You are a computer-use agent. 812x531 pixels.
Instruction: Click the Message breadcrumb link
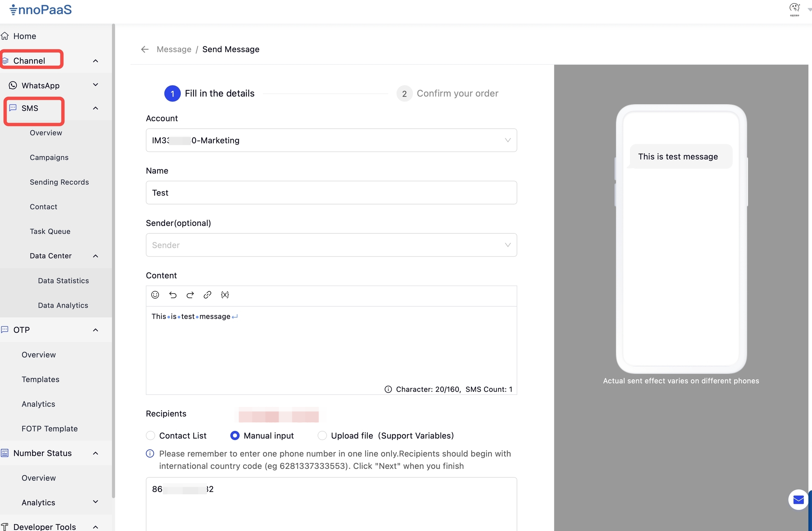(174, 49)
